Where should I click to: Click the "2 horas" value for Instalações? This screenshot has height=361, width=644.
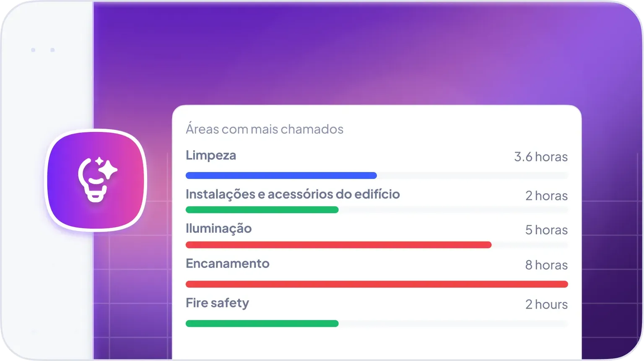point(546,196)
